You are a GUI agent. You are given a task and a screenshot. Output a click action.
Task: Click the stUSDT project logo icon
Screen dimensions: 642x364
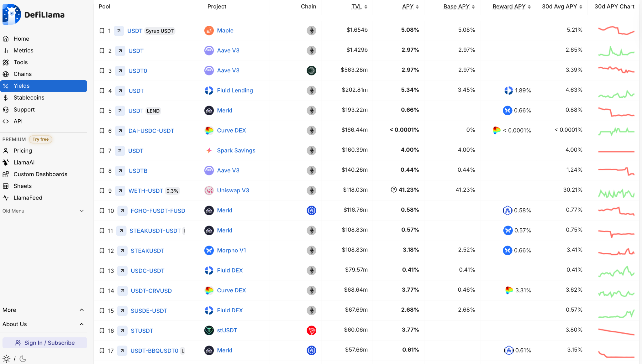click(209, 330)
